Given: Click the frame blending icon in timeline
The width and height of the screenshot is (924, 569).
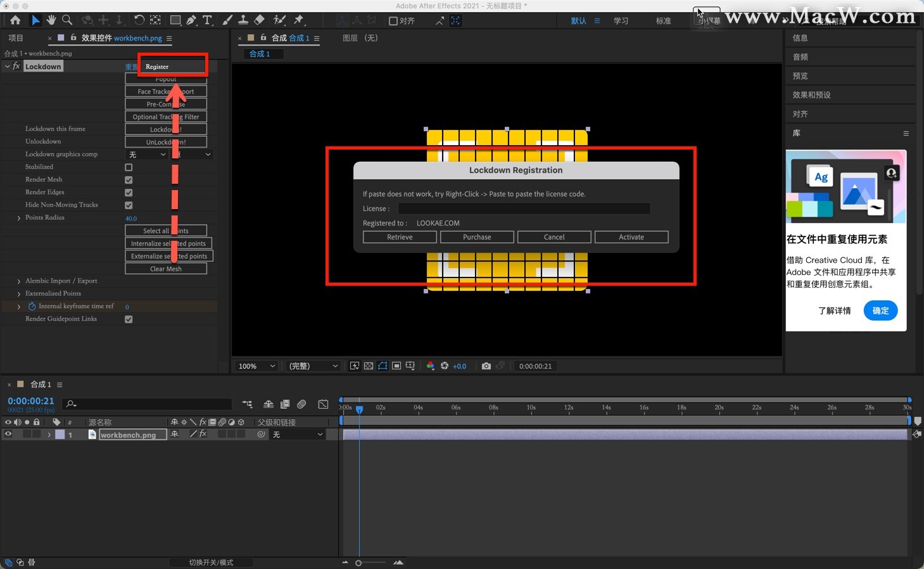Looking at the screenshot, I should tap(285, 404).
